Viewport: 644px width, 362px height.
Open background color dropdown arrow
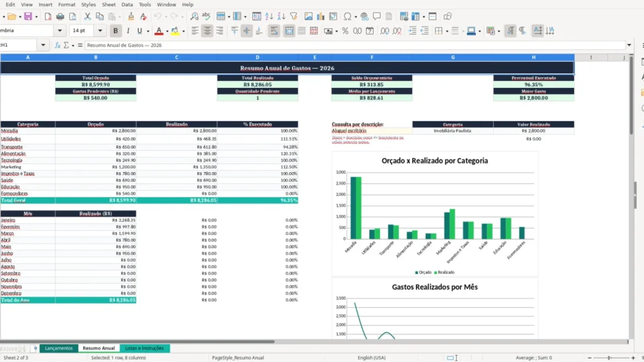[184, 31]
